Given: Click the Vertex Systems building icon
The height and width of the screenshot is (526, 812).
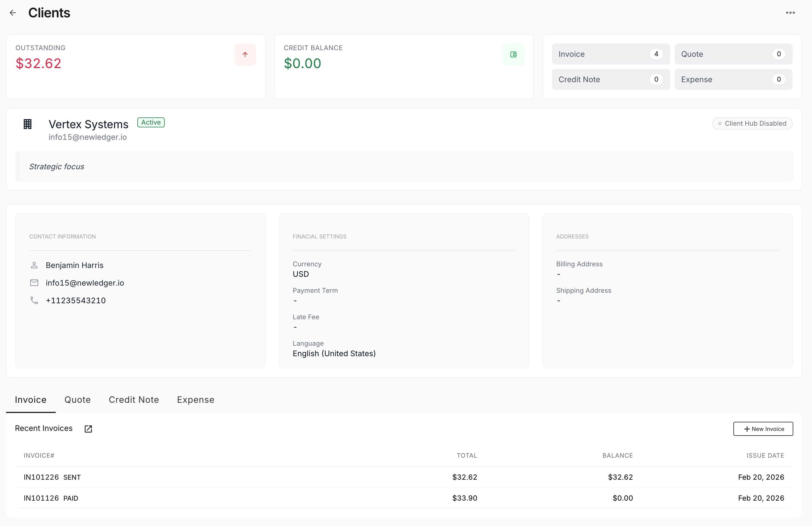Looking at the screenshot, I should point(27,124).
